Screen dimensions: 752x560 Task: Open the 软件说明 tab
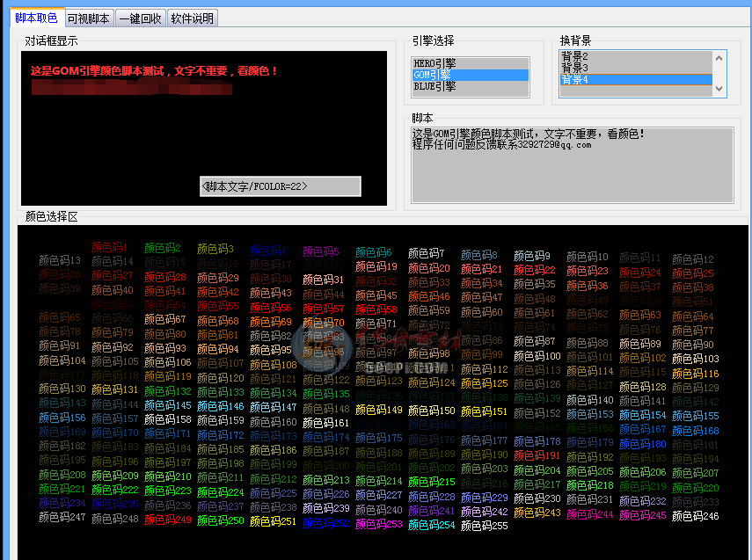point(193,18)
